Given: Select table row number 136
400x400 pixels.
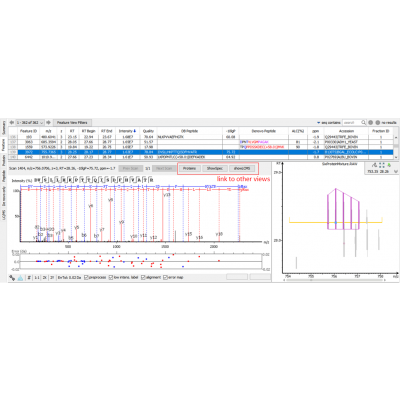Looking at the screenshot, I should click(201, 137).
